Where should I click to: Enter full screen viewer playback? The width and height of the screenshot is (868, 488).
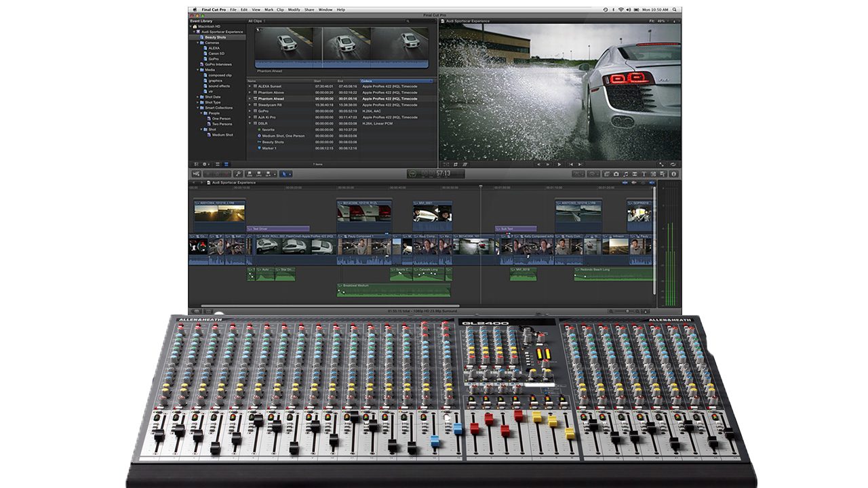[661, 164]
